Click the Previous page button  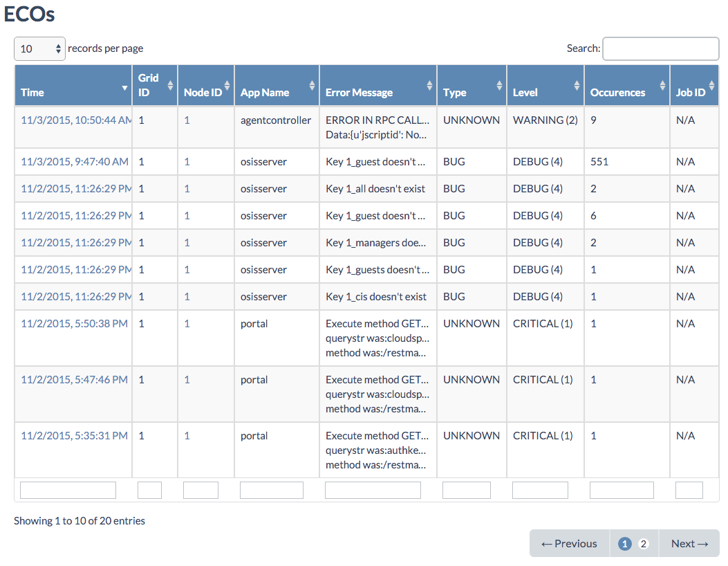click(x=569, y=544)
